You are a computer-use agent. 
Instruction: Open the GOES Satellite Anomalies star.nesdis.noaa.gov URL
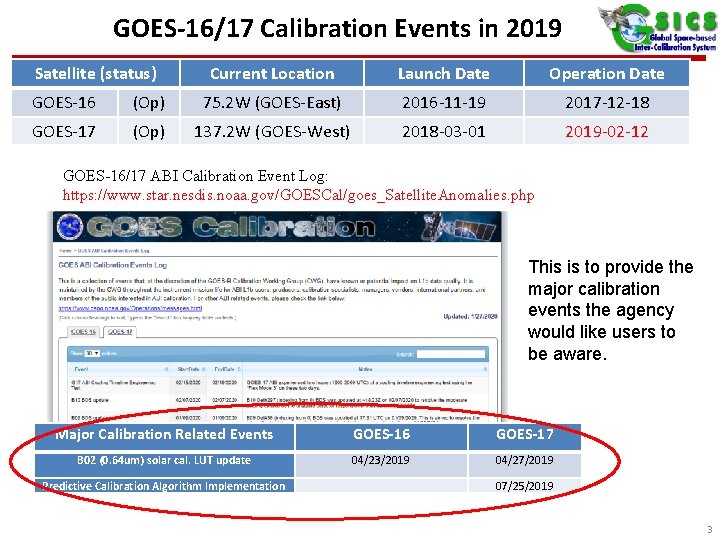[x=298, y=195]
